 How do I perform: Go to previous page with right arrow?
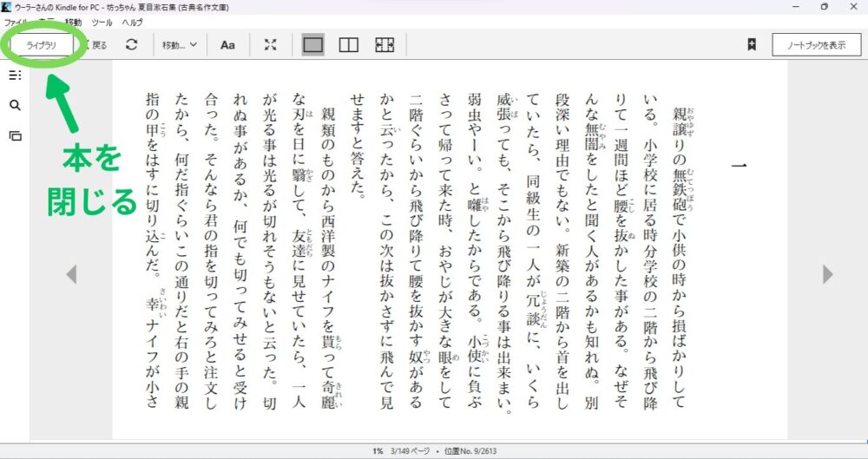coord(827,274)
